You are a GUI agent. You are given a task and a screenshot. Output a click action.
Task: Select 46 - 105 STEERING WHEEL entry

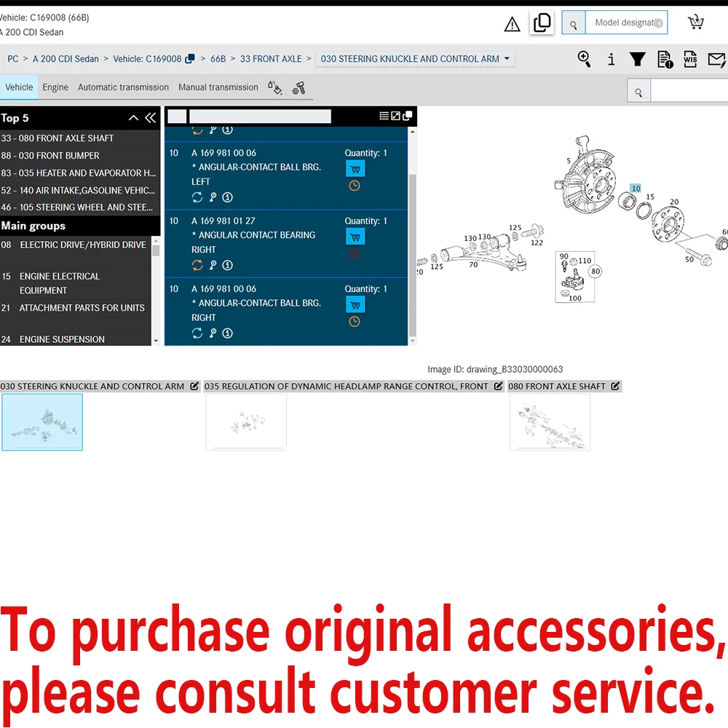pos(80,207)
